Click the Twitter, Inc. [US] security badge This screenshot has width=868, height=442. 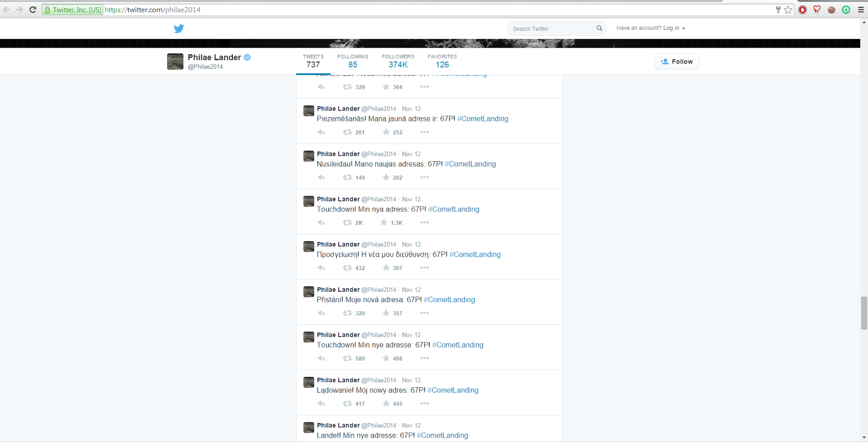(x=72, y=10)
